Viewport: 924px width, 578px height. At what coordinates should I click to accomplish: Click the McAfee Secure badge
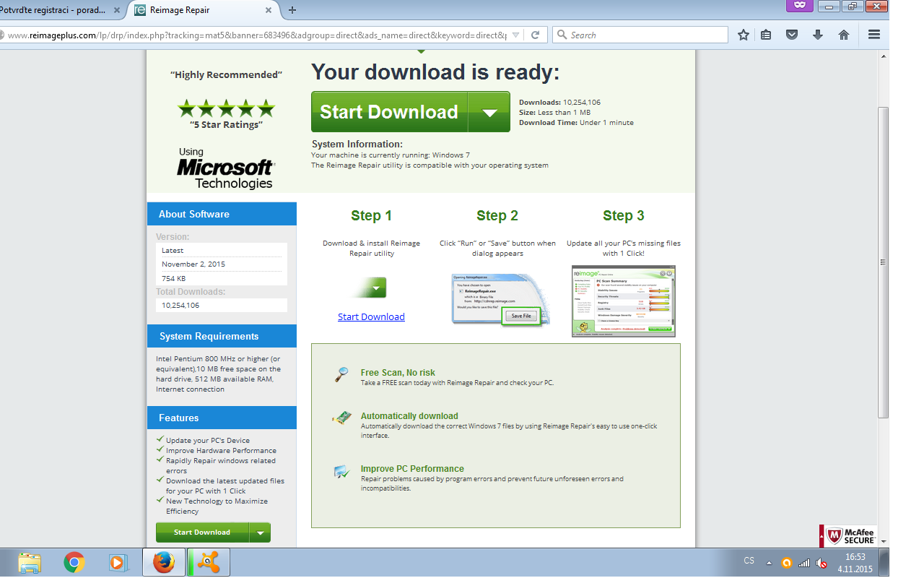pyautogui.click(x=848, y=536)
